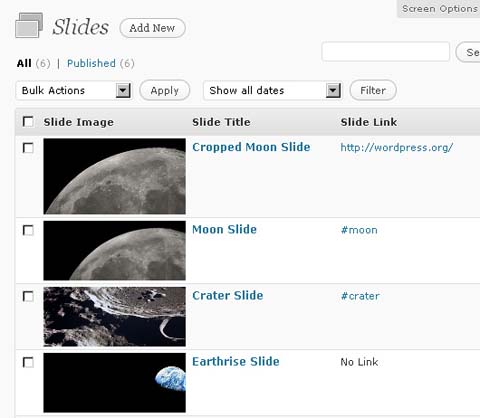Open the Cropped Moon Slide thumbnail

point(114,176)
